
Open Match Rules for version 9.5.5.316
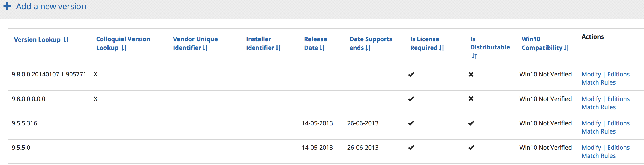pyautogui.click(x=598, y=131)
